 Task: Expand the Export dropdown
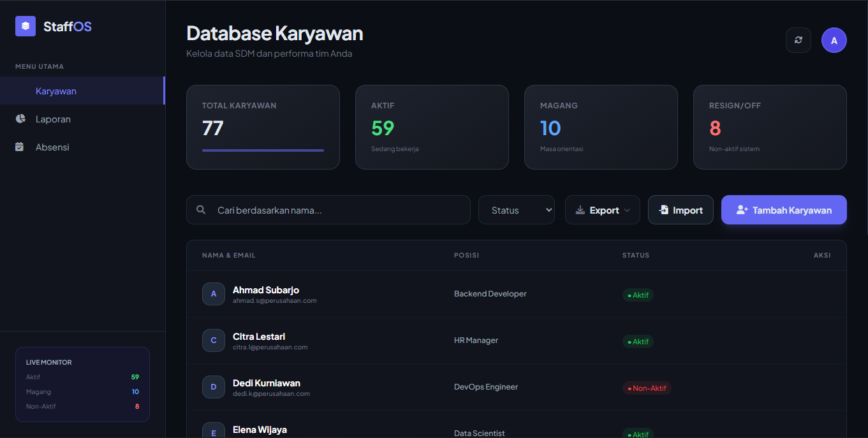[x=603, y=210]
